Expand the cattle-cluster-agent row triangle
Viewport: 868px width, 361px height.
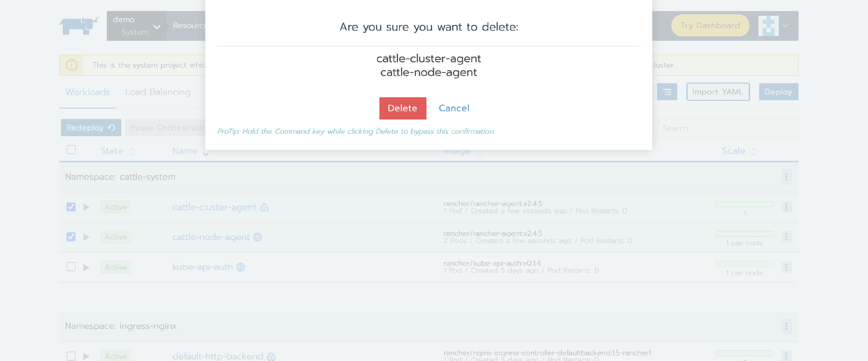pyautogui.click(x=86, y=207)
